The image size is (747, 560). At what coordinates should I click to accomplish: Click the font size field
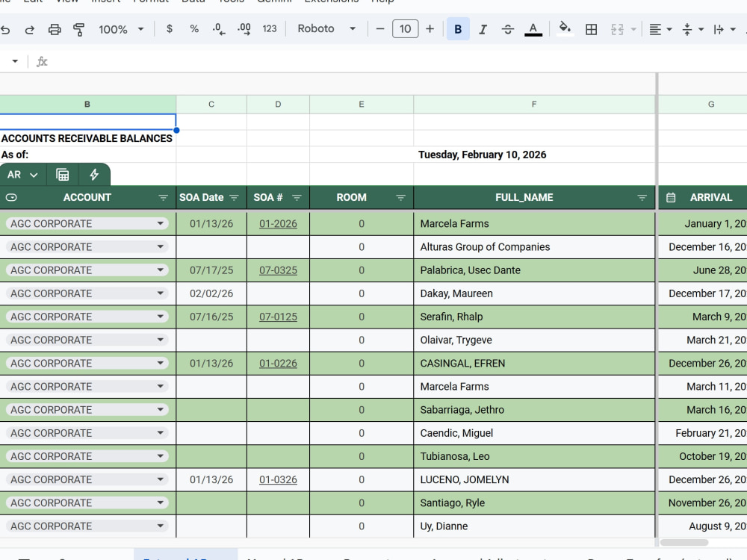[x=405, y=29]
